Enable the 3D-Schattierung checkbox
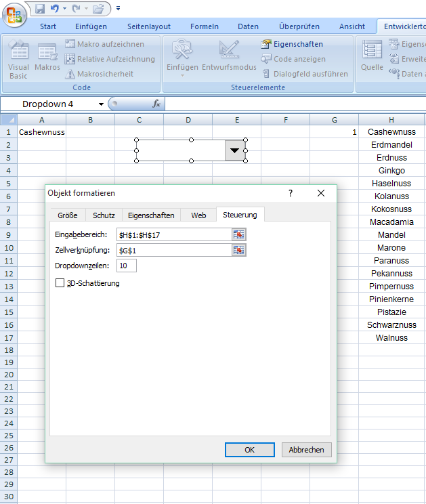The image size is (426, 504). (60, 283)
